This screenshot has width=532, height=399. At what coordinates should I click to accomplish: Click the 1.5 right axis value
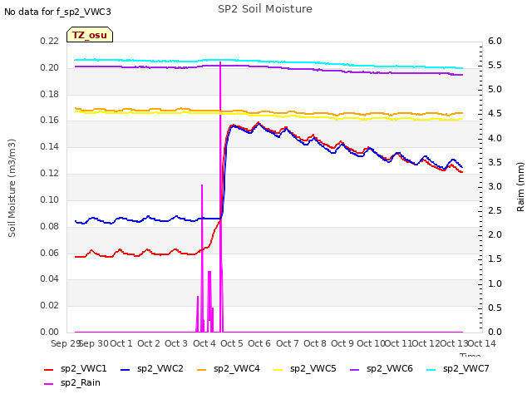495,259
